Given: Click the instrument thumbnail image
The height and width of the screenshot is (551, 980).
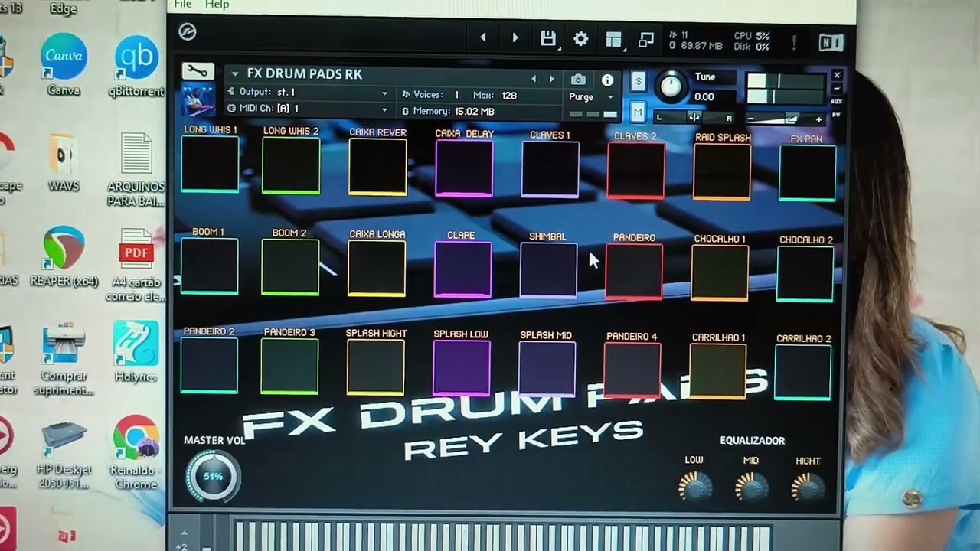Looking at the screenshot, I should pos(198,101).
